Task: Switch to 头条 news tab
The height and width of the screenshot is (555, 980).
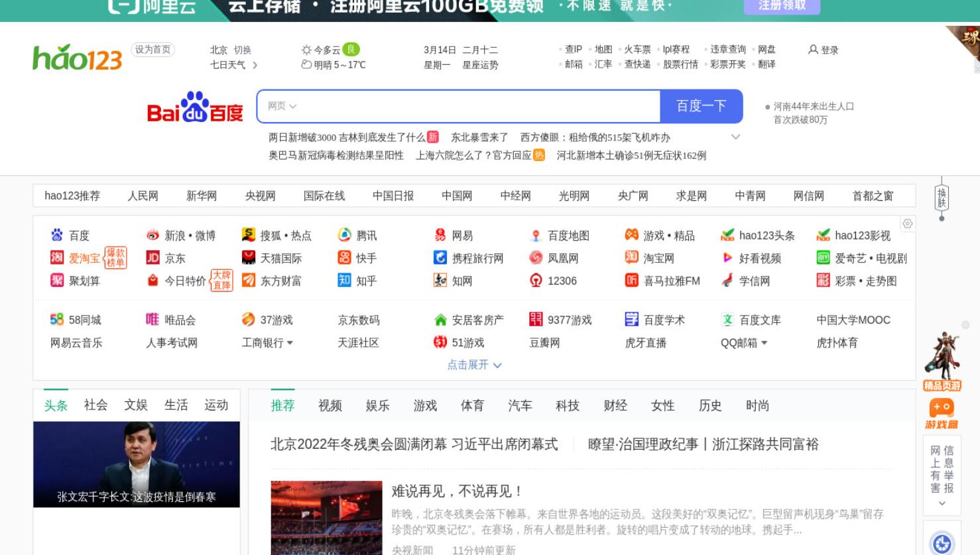Action: pyautogui.click(x=56, y=405)
